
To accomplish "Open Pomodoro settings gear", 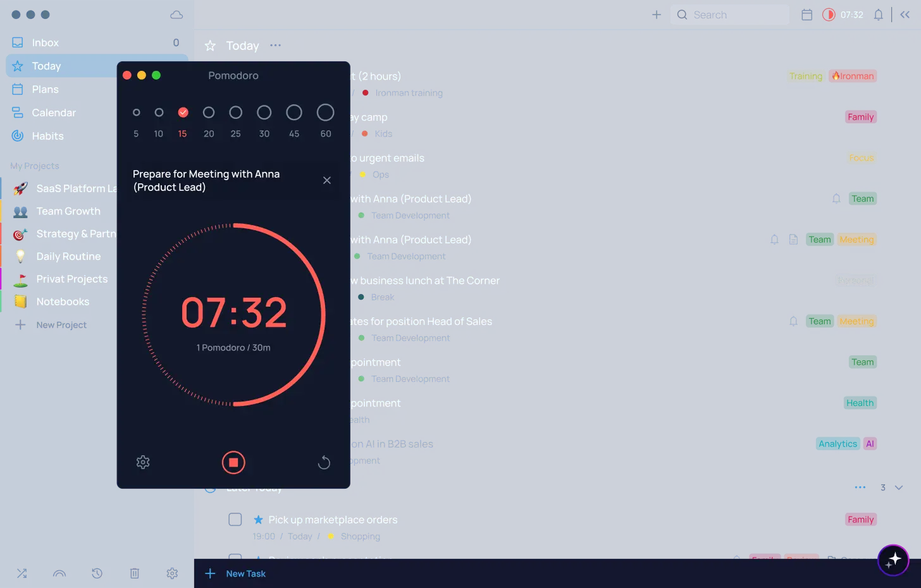I will 143,463.
